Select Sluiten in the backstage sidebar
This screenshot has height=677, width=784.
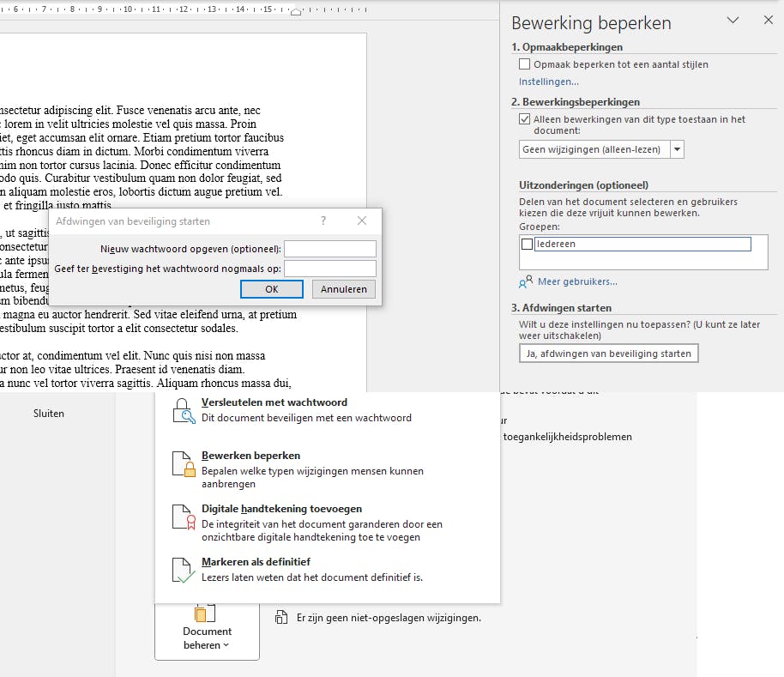(49, 414)
